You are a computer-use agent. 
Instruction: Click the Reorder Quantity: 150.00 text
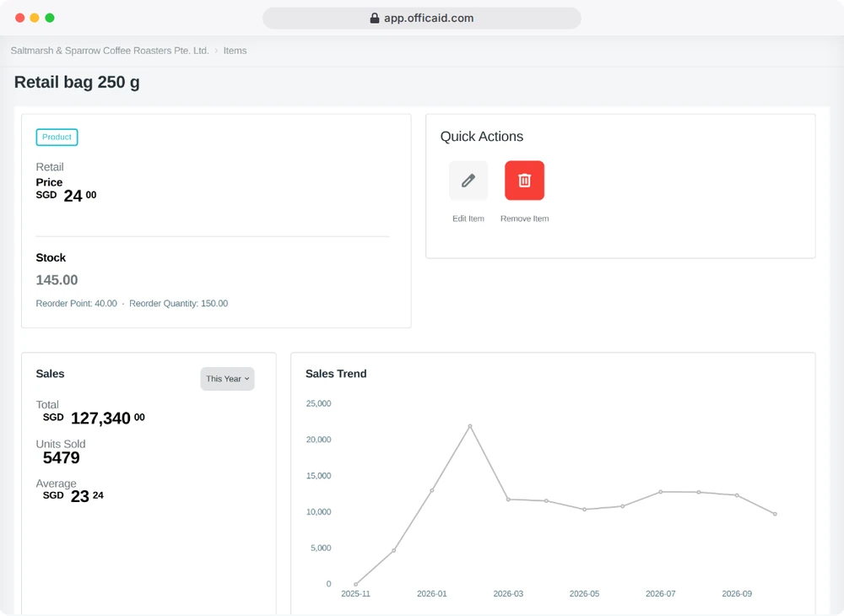pyautogui.click(x=179, y=304)
